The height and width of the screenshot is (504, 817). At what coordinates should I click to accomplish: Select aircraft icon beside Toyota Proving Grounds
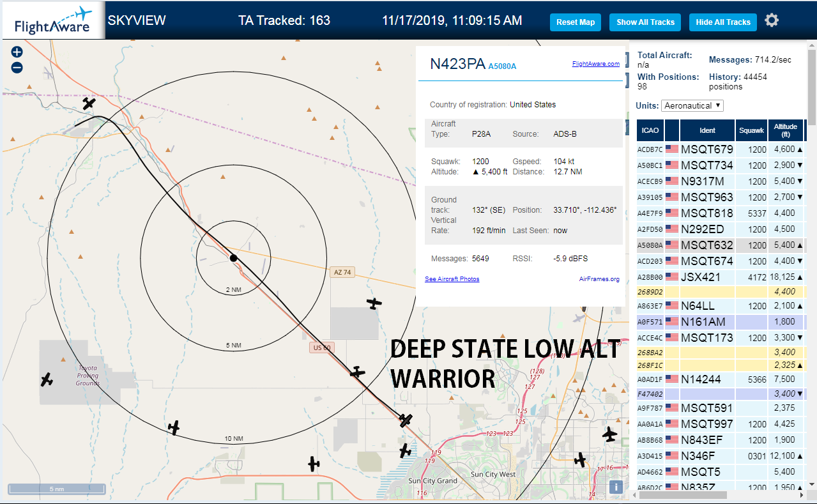click(47, 379)
